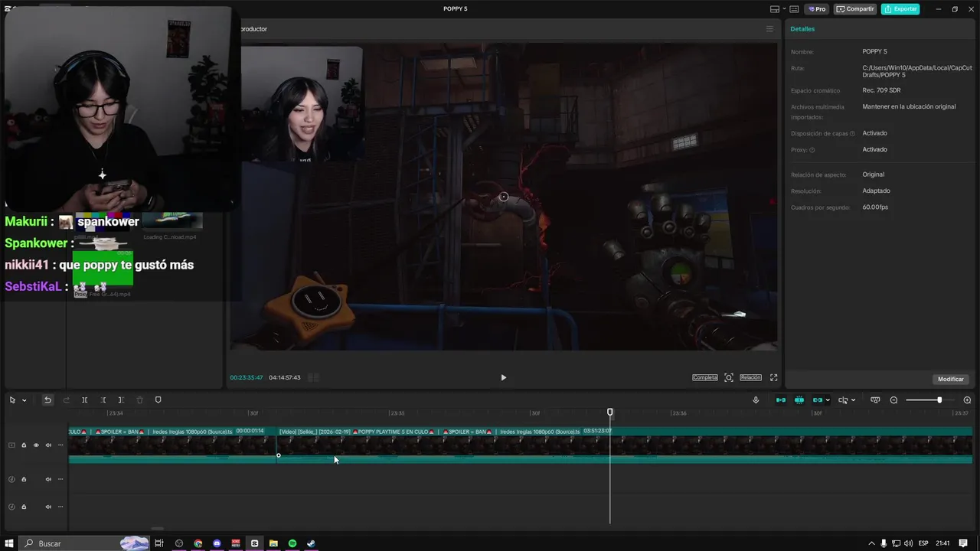980x551 pixels.
Task: Toggle main track magnet snapping
Action: 781,399
